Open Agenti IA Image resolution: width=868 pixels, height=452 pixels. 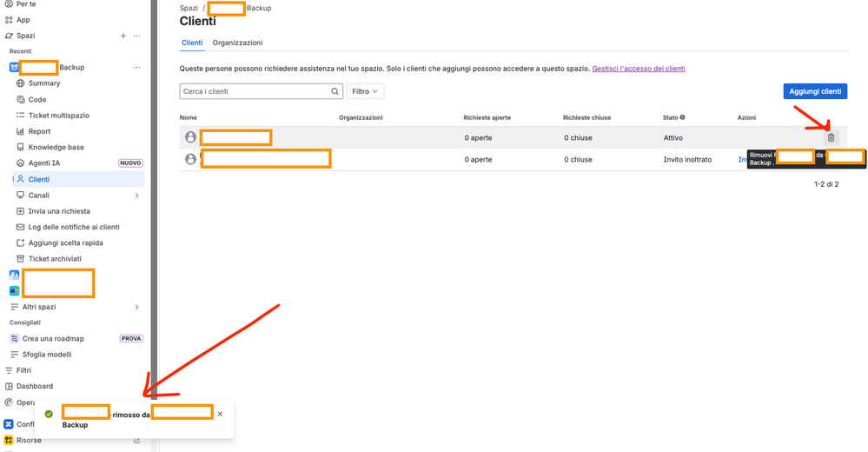(44, 163)
